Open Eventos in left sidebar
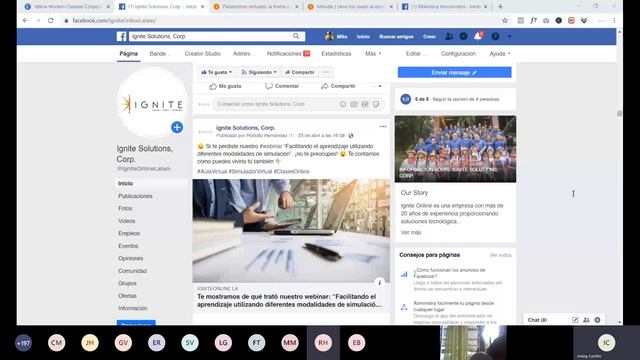 (128, 246)
